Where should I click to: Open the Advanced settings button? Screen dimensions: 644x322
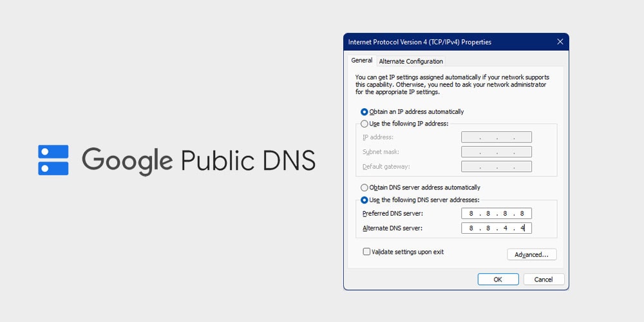pyautogui.click(x=531, y=254)
